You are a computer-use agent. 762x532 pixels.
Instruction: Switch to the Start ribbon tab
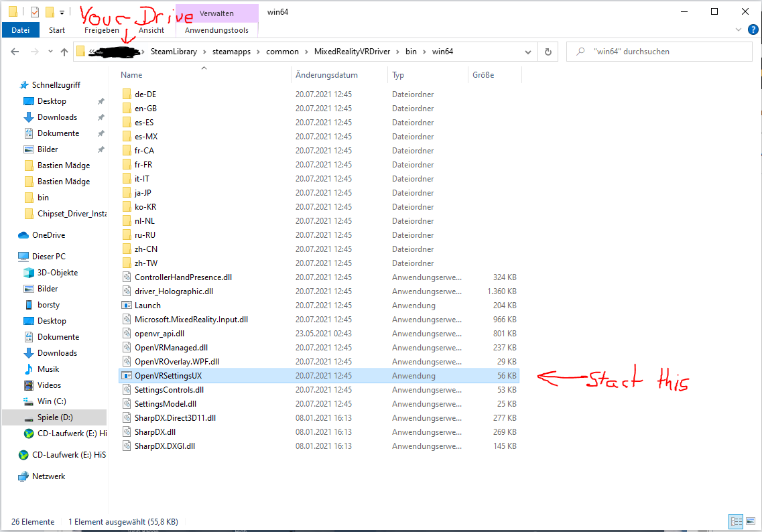click(56, 30)
